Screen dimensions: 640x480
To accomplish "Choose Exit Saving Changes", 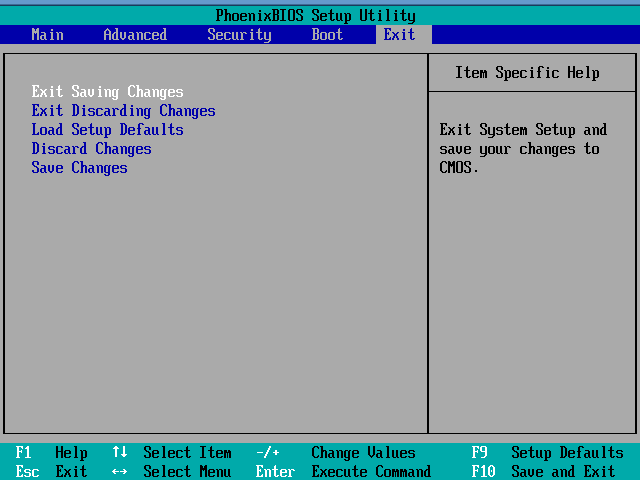I will 107,92.
